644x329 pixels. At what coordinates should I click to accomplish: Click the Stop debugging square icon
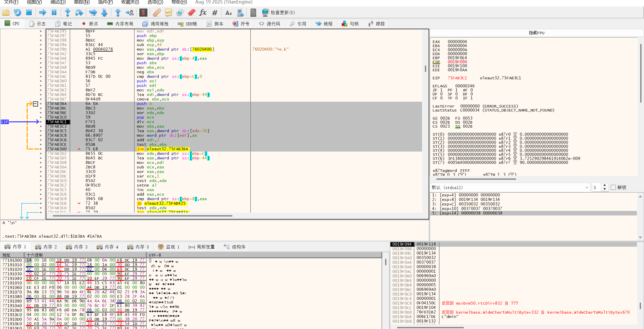click(29, 12)
